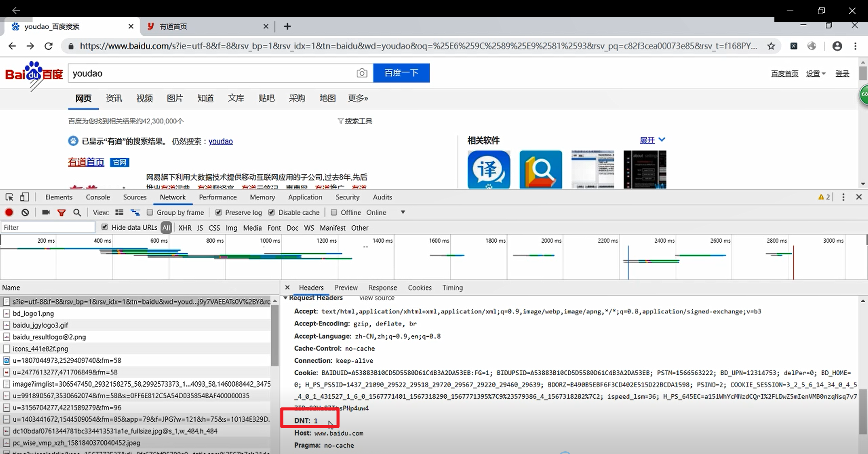This screenshot has height=454, width=868.
Task: Open a new browser tab
Action: tap(287, 26)
